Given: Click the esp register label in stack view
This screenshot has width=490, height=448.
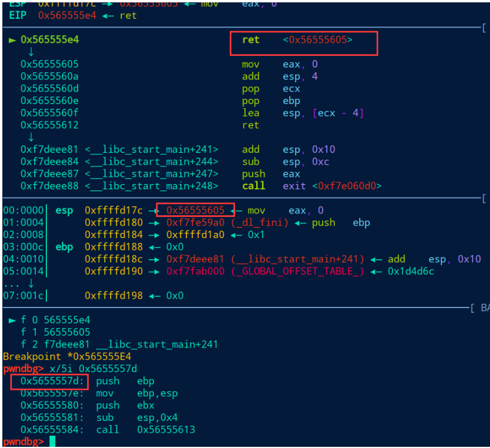Looking at the screenshot, I should coord(64,211).
